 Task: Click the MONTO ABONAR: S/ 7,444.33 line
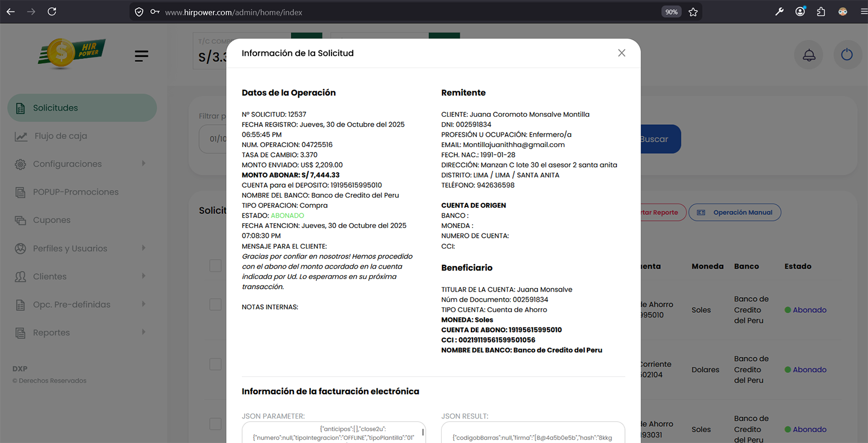click(291, 175)
